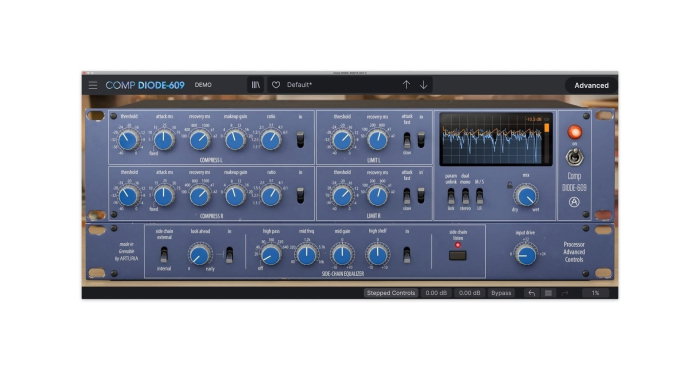Screen dimensions: 700x372
Task: Flip the M/S to L/R switch
Action: tap(479, 196)
